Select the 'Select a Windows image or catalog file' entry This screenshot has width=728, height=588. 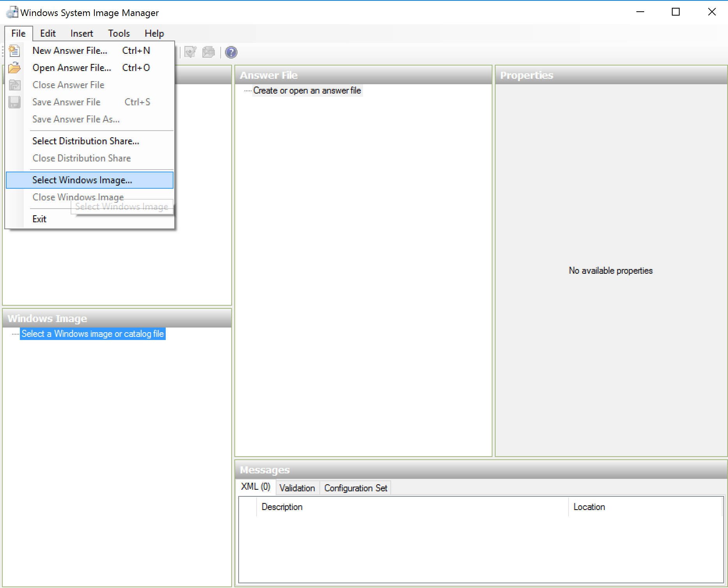pyautogui.click(x=92, y=333)
